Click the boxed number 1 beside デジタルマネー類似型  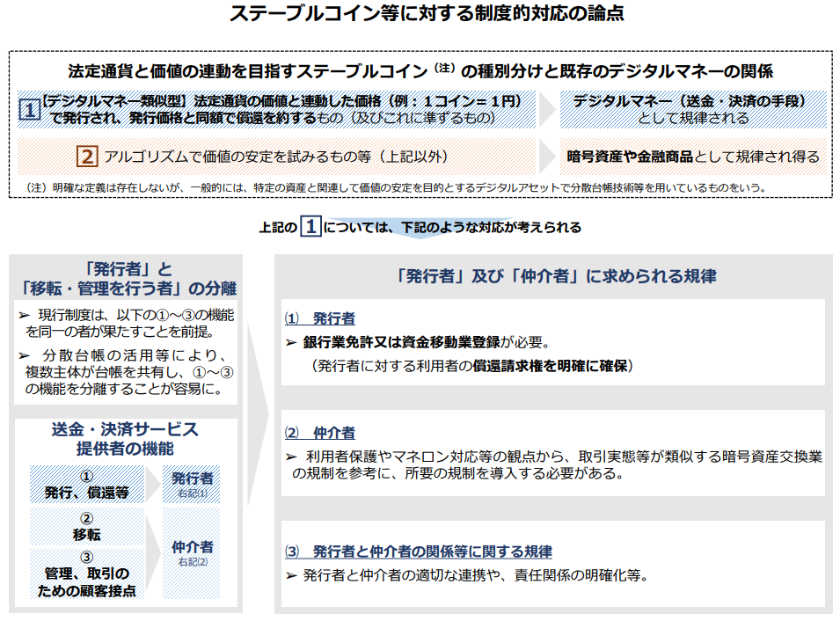click(x=29, y=110)
